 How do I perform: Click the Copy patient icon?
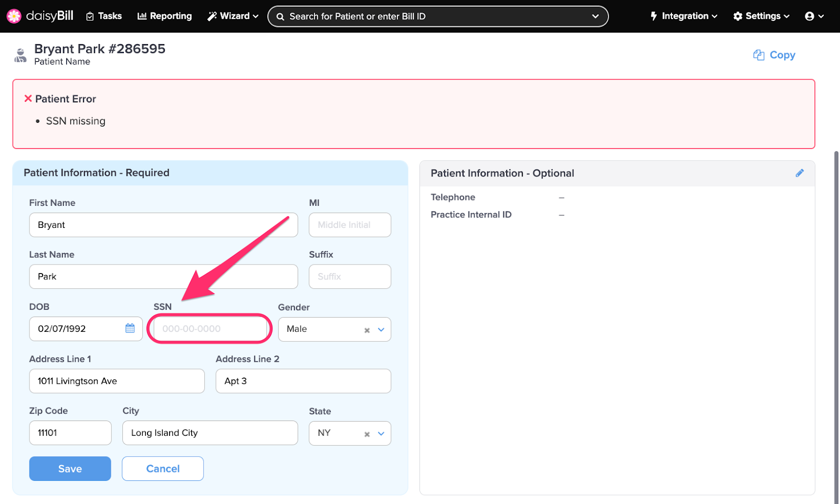click(x=759, y=55)
